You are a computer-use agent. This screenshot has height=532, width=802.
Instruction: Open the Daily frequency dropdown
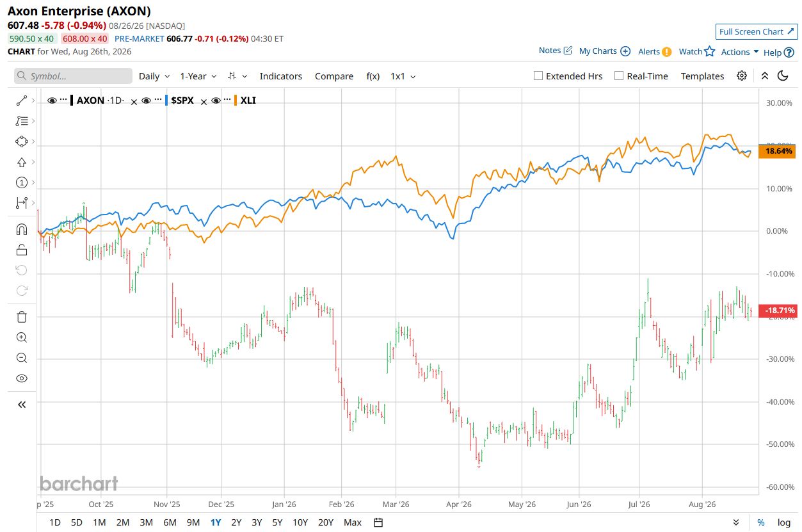tap(154, 76)
